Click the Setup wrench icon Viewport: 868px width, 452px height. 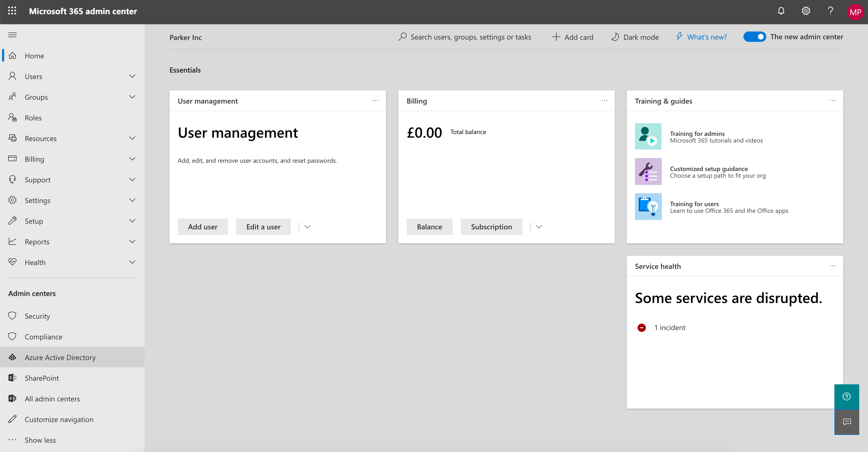pos(12,221)
